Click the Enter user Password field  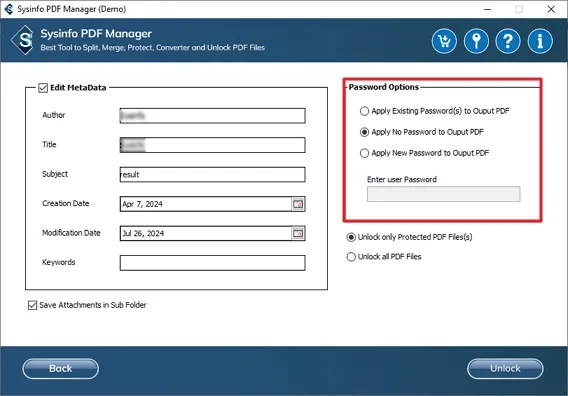[443, 194]
